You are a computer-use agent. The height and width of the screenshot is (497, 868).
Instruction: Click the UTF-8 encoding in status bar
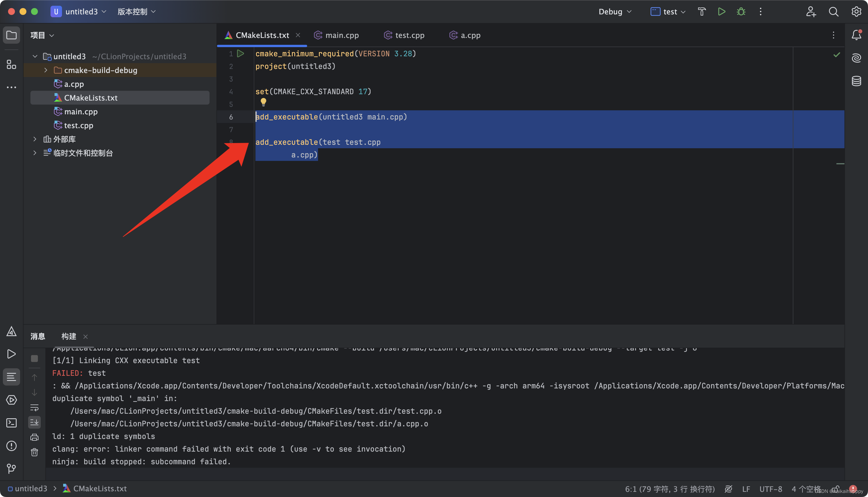770,489
